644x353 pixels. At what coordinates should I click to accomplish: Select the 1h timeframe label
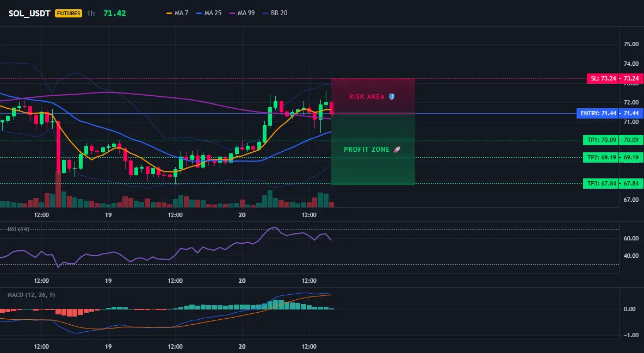pos(91,13)
